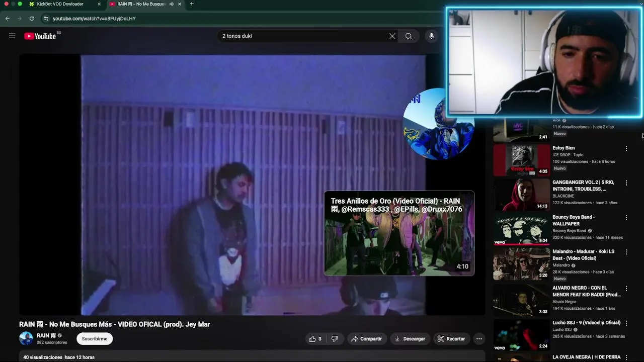This screenshot has width=644, height=362.
Task: Open LA OVEJA NEGRA H DE PERRA title
Action: tap(587, 357)
